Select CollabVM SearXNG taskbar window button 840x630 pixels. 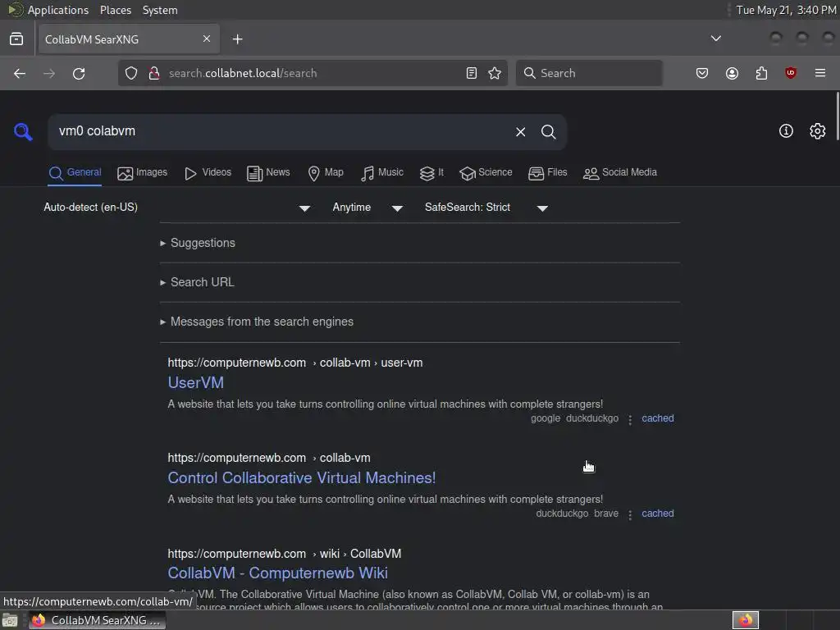point(97,620)
